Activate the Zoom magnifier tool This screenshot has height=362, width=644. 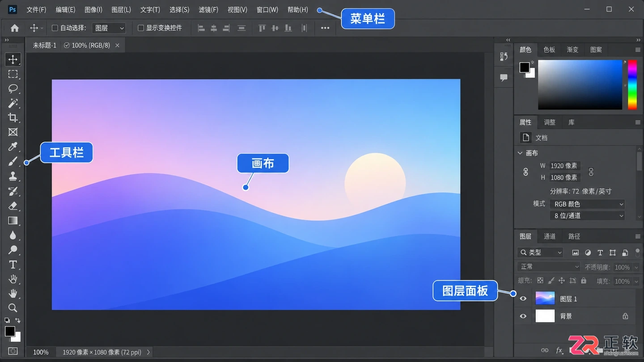13,308
